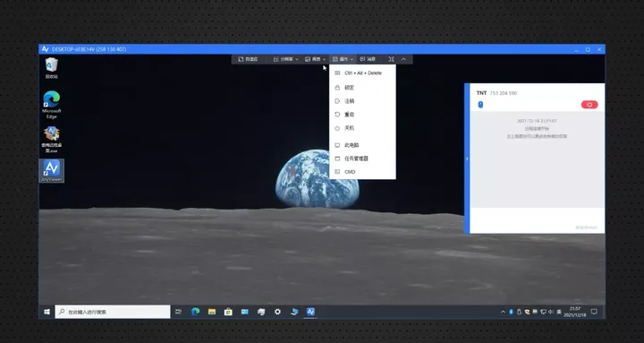Open Settings gear from the taskbar
Image resolution: width=644 pixels, height=343 pixels.
click(x=277, y=312)
